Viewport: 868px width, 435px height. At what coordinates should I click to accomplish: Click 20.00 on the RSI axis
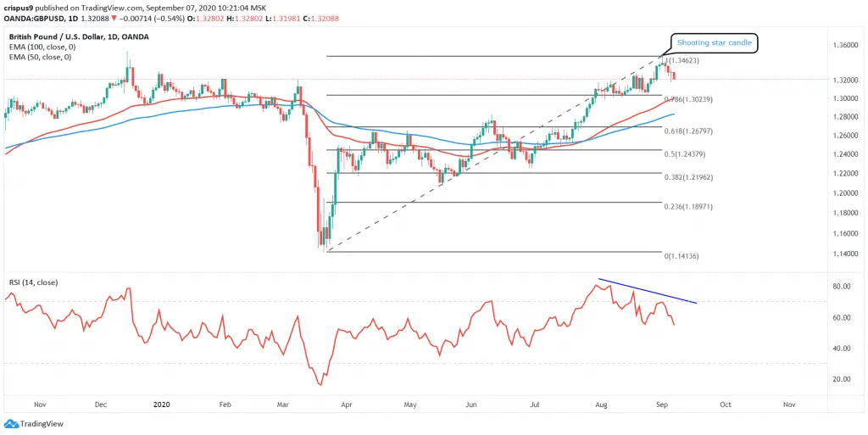point(842,379)
